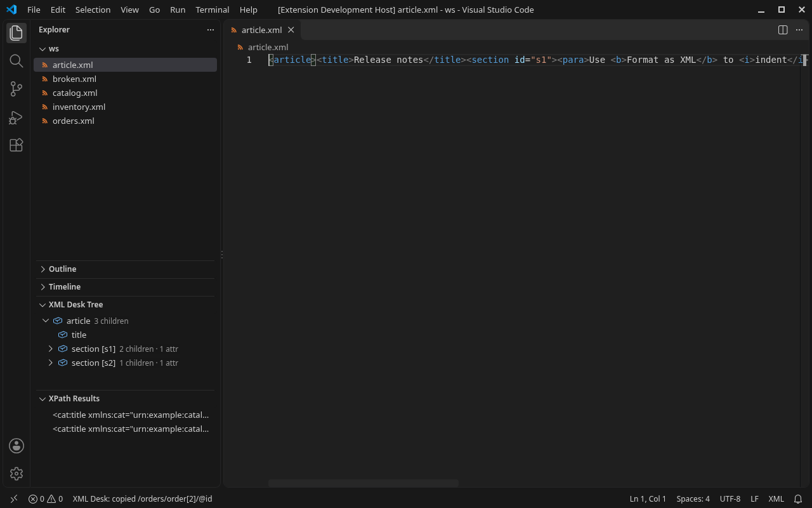Collapse the ws workspace folder

tap(43, 49)
